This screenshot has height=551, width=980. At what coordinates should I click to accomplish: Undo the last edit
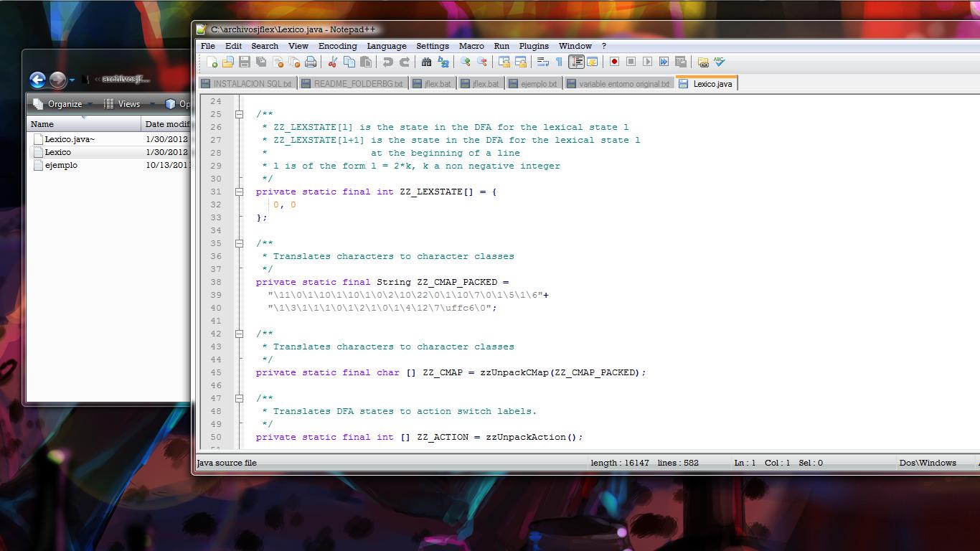387,63
